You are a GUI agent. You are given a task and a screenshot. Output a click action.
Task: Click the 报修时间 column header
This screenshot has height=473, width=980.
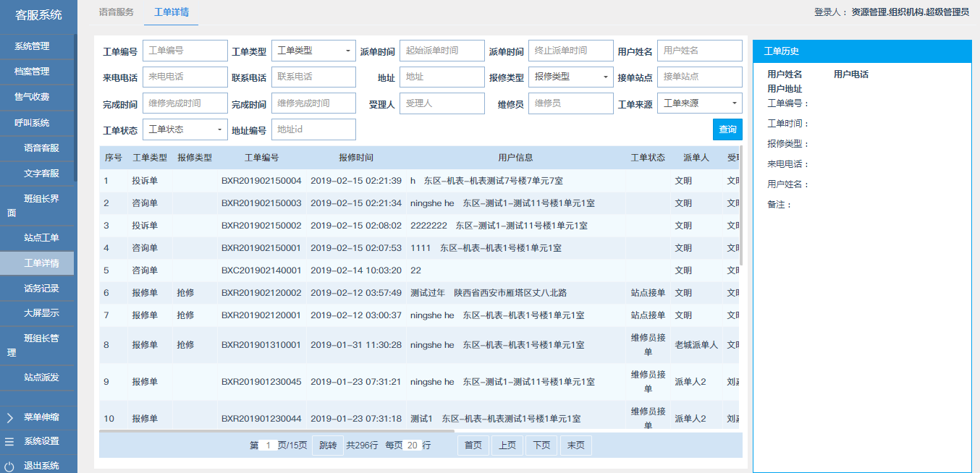pos(356,158)
